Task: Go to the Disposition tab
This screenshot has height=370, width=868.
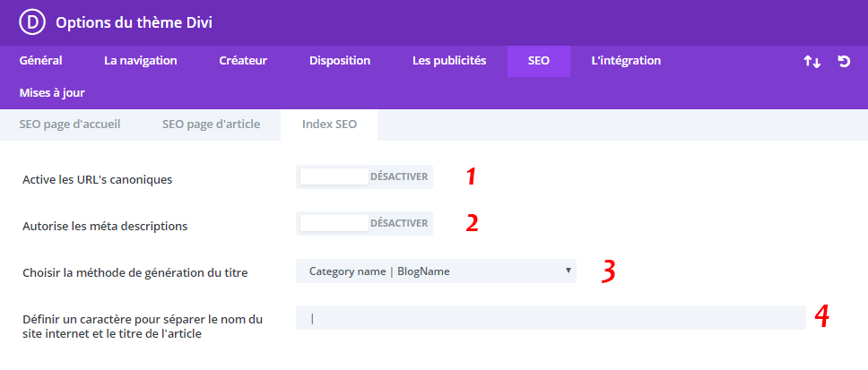Action: point(340,61)
